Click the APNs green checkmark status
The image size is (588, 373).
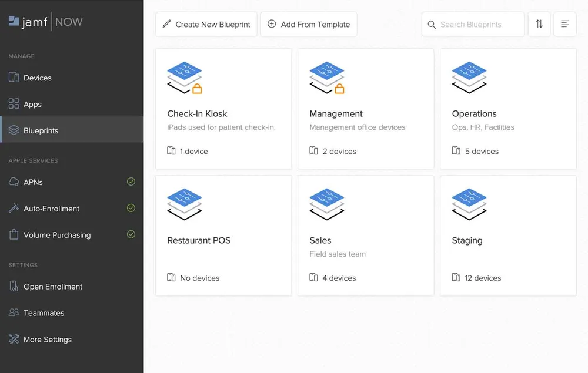coord(131,182)
